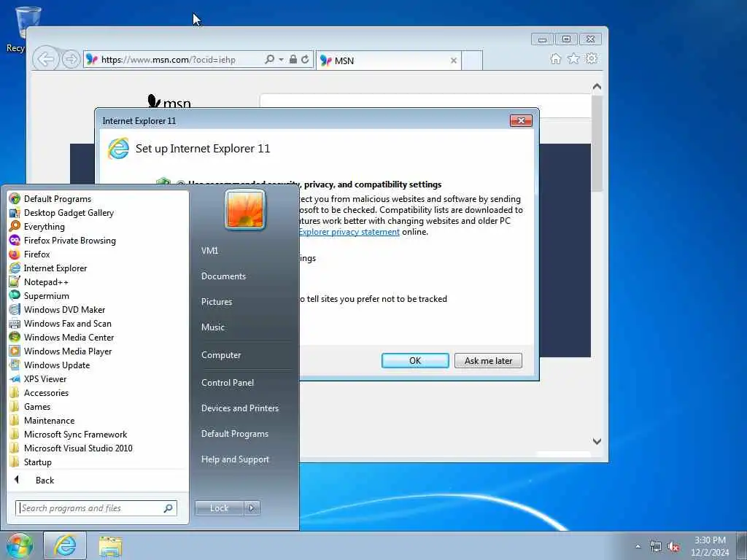Viewport: 747px width, 560px height.
Task: Go to the IE home page icon
Action: pyautogui.click(x=555, y=58)
